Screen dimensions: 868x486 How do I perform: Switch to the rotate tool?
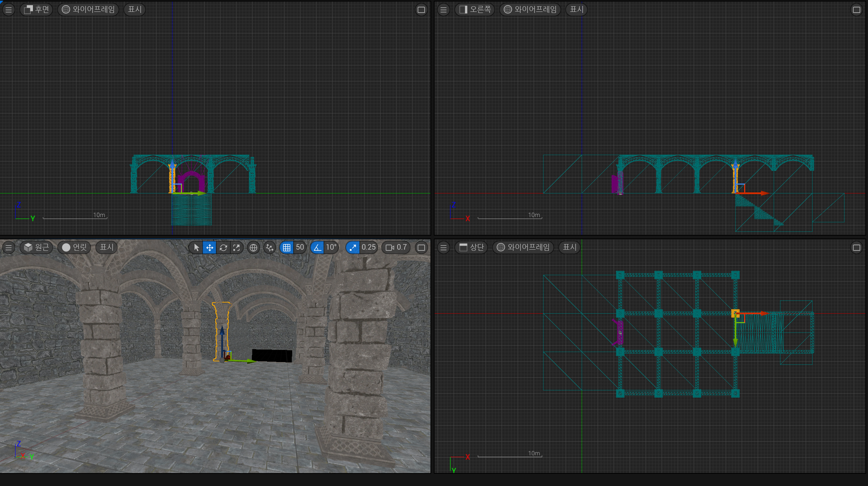(x=223, y=247)
